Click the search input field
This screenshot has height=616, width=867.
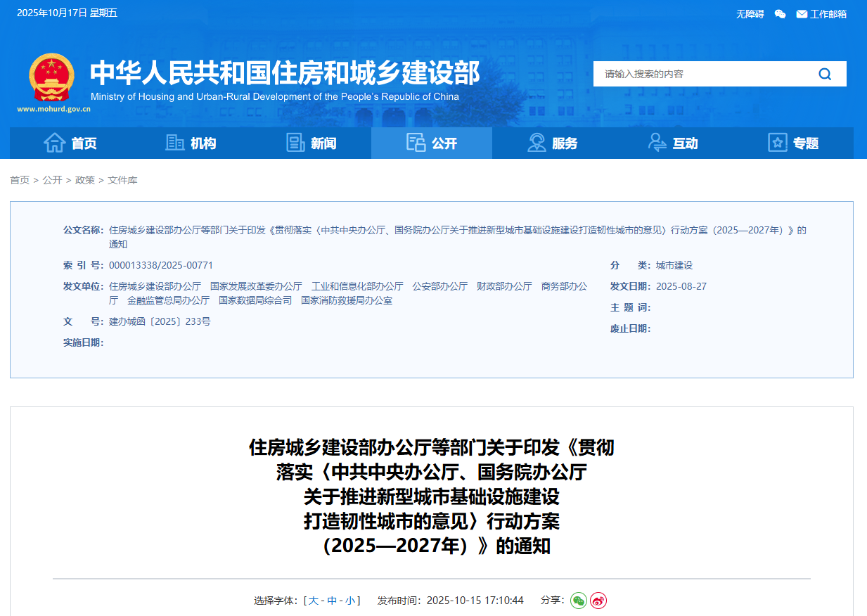(x=703, y=74)
